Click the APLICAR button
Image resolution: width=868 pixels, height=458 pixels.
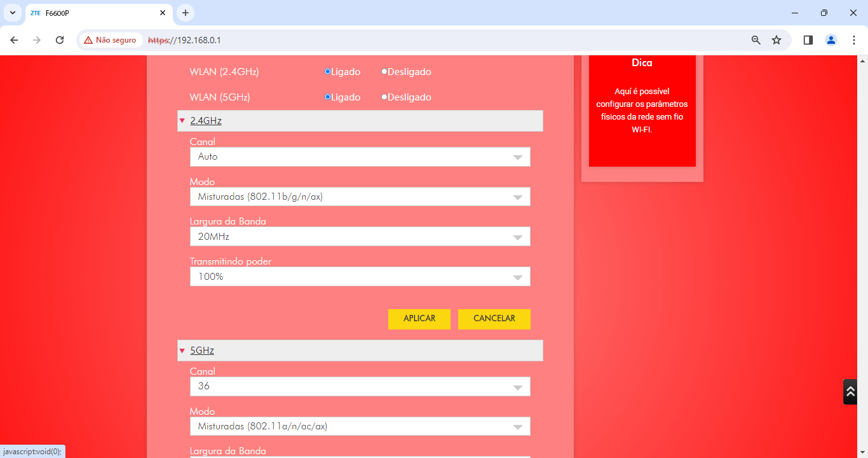click(419, 319)
